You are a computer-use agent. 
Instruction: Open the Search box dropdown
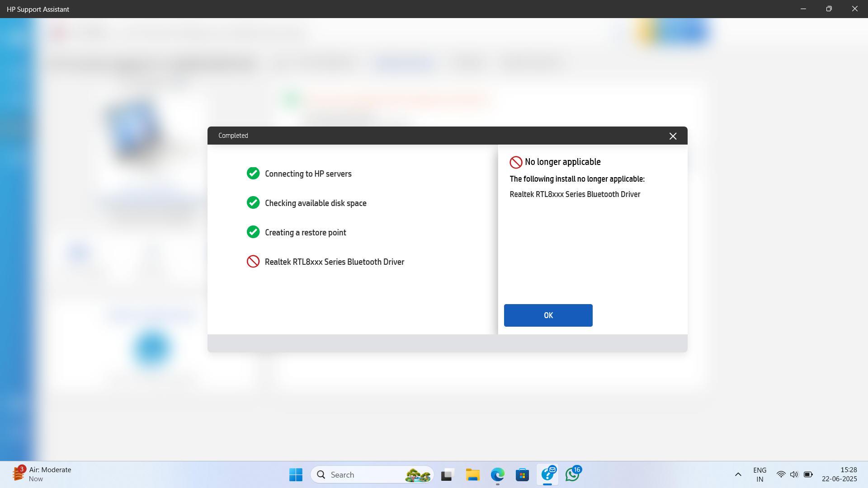[x=372, y=475]
